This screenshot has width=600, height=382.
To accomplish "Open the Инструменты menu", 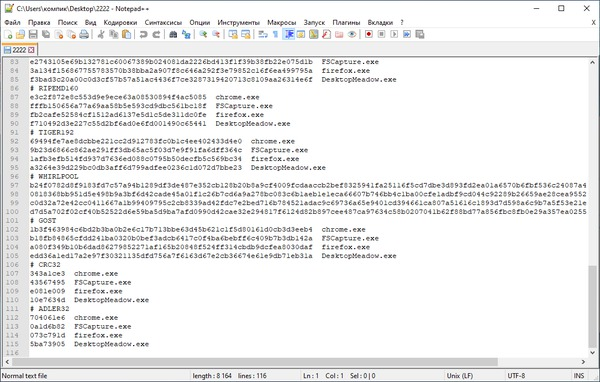I will click(238, 23).
